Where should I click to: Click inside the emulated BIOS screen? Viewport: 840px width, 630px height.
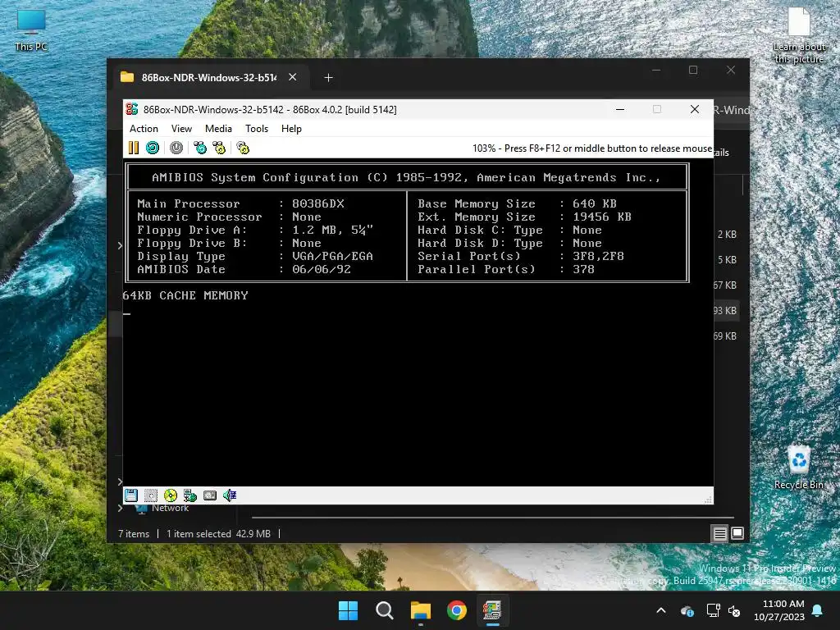pos(418,322)
